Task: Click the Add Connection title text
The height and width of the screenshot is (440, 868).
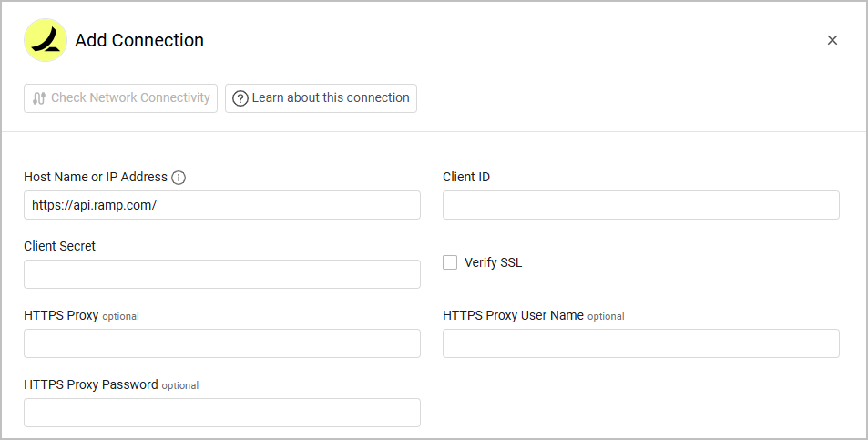Action: (139, 40)
